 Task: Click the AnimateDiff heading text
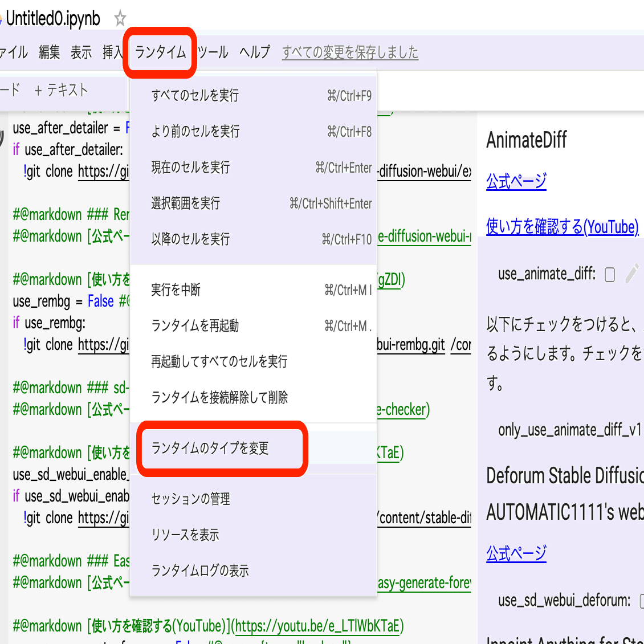pyautogui.click(x=527, y=140)
